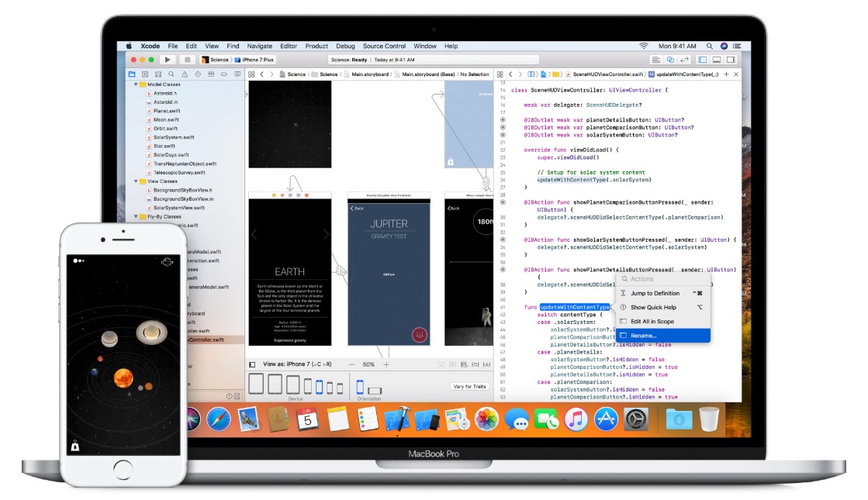Select Jump to Definition in popup
The height and width of the screenshot is (500, 868).
point(655,294)
